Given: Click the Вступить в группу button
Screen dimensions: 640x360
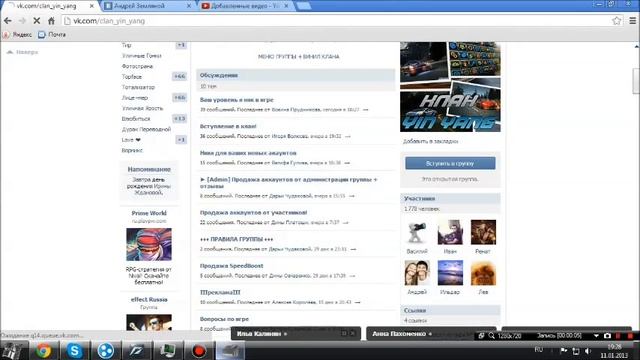Looking at the screenshot, I should [x=450, y=163].
